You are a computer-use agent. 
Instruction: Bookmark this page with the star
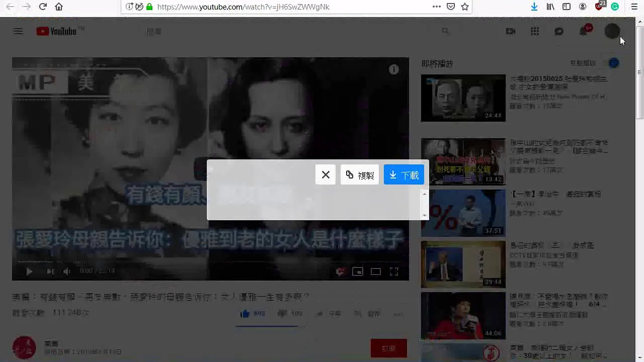465,7
